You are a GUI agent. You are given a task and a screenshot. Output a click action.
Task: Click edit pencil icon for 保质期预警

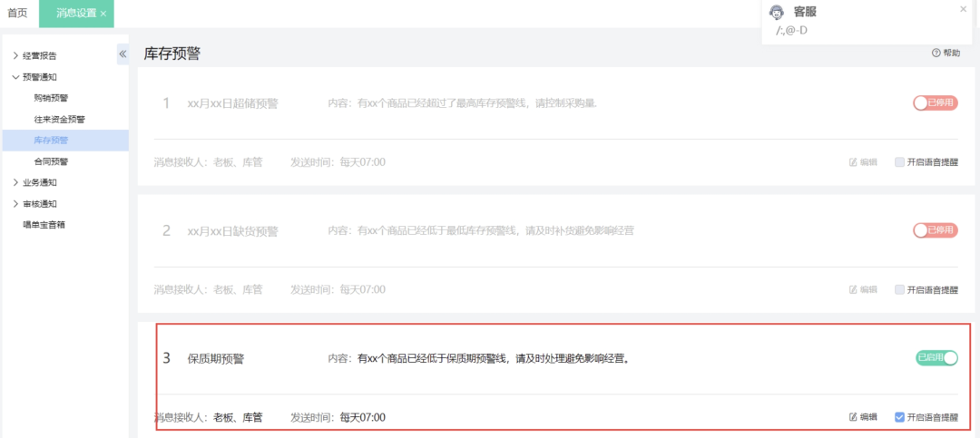[853, 417]
